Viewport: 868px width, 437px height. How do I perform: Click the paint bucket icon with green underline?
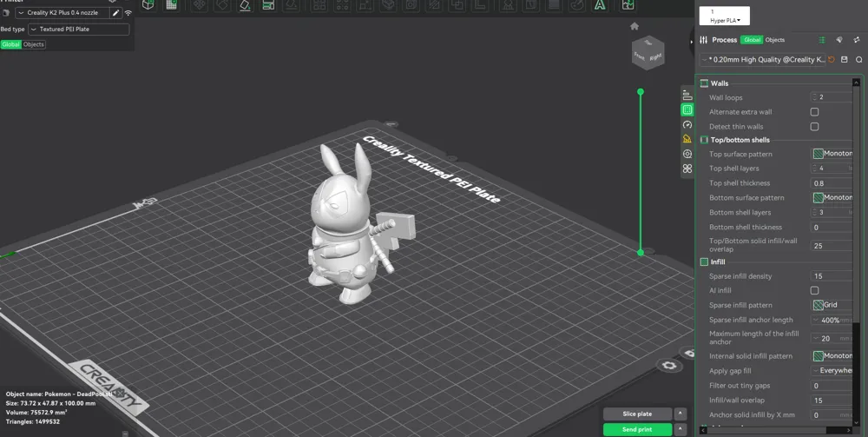245,5
